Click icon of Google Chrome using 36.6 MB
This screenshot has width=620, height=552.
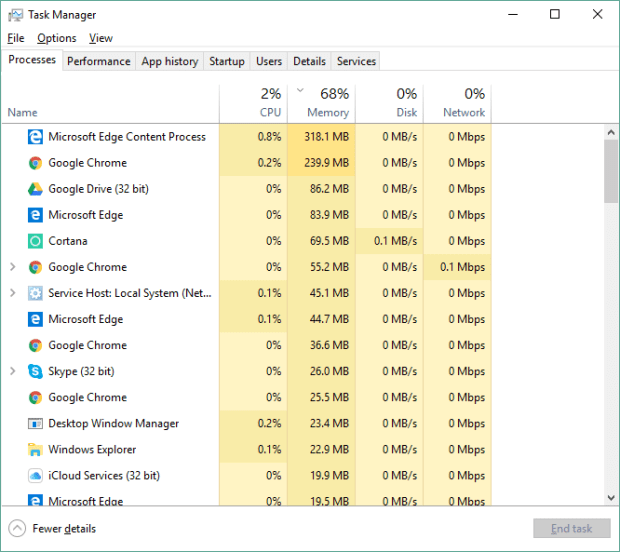click(x=35, y=346)
